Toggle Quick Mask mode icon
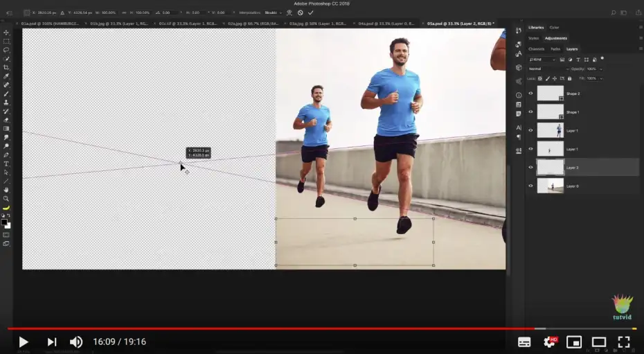 (x=6, y=235)
